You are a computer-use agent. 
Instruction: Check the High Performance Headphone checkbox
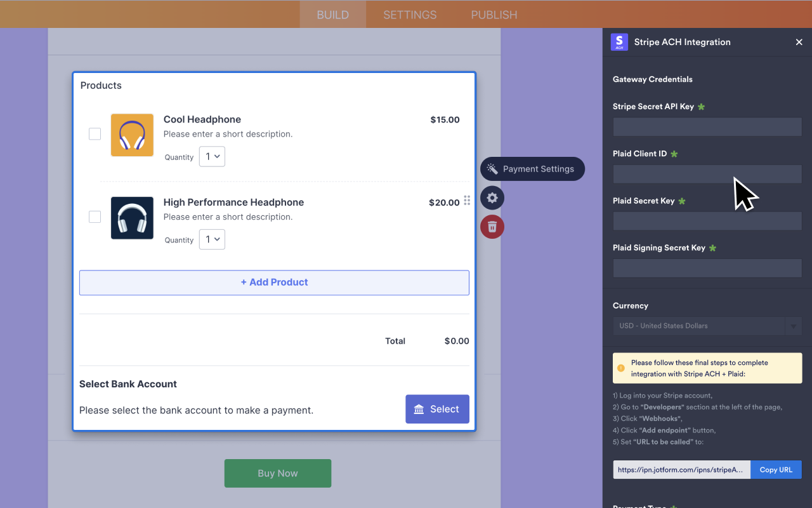95,217
